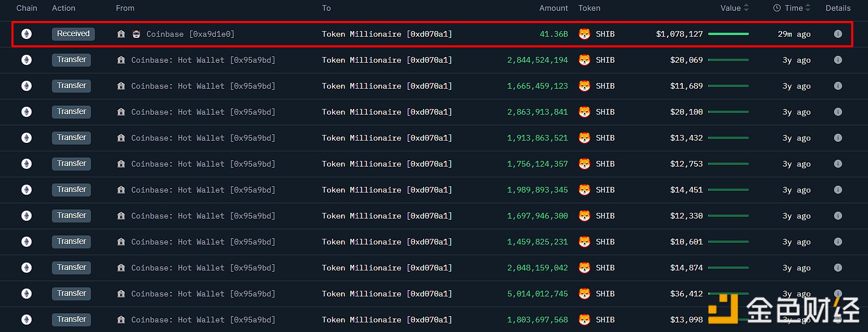
Task: Click the Amount column header
Action: 553,8
